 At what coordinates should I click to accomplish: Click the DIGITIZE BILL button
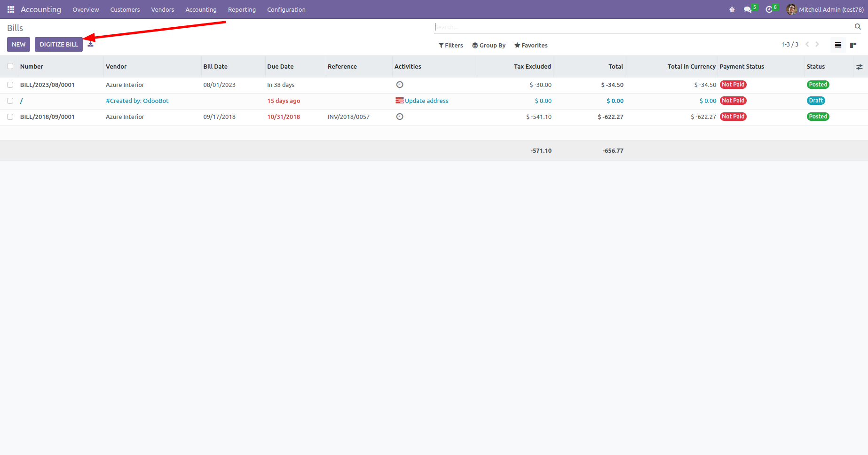pyautogui.click(x=59, y=44)
